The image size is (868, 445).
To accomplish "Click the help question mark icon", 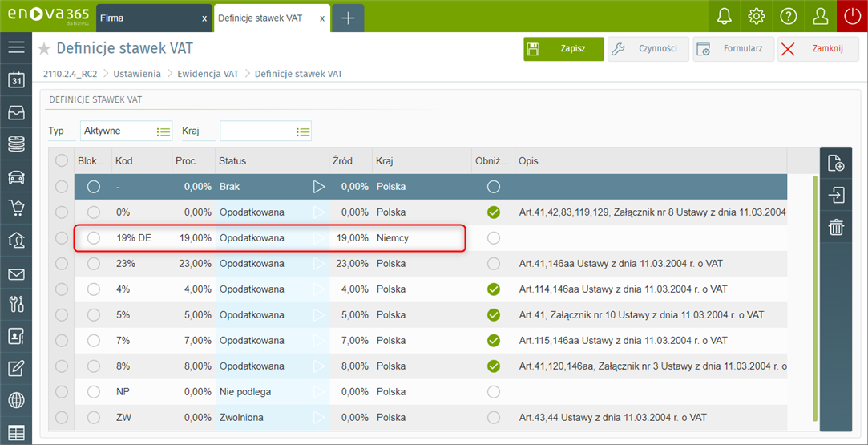I will 788,17.
